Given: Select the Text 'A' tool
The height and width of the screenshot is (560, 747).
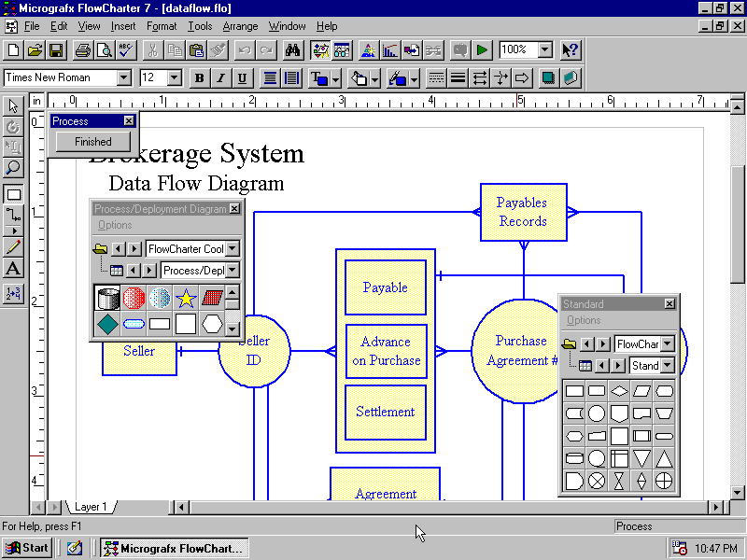Looking at the screenshot, I should [x=13, y=269].
